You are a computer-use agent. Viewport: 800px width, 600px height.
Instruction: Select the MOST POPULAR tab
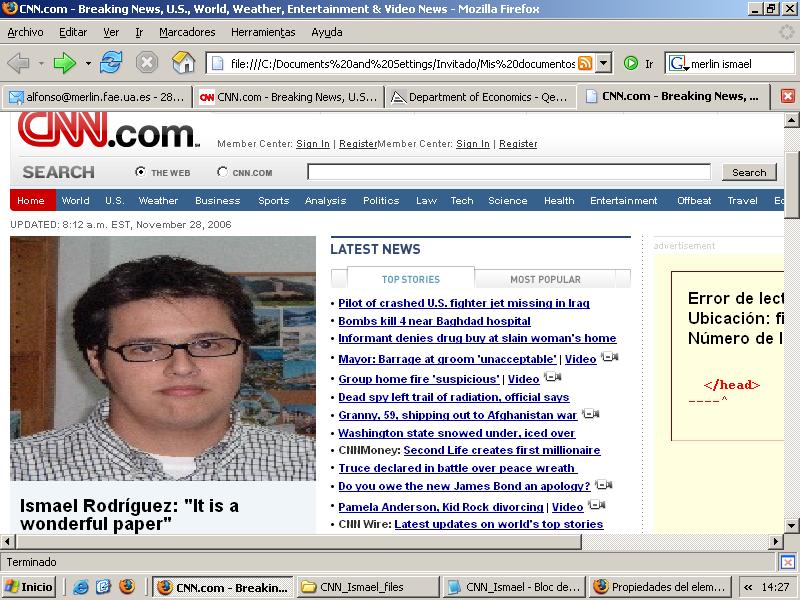tap(545, 279)
